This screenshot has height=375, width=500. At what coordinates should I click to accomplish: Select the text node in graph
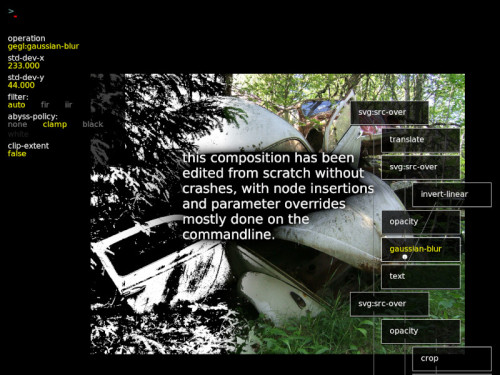tap(421, 276)
